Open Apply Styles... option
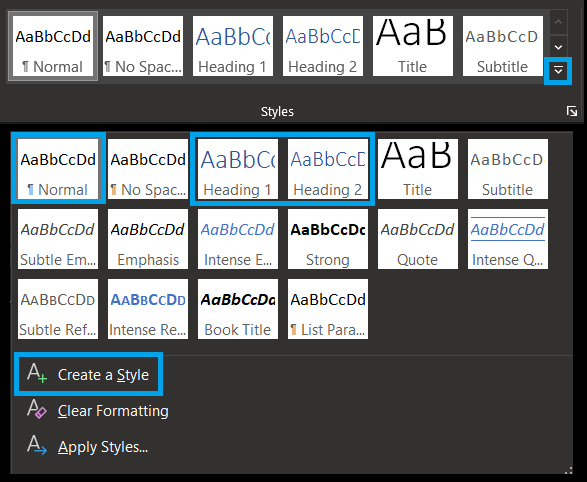This screenshot has width=587, height=482. pyautogui.click(x=88, y=446)
